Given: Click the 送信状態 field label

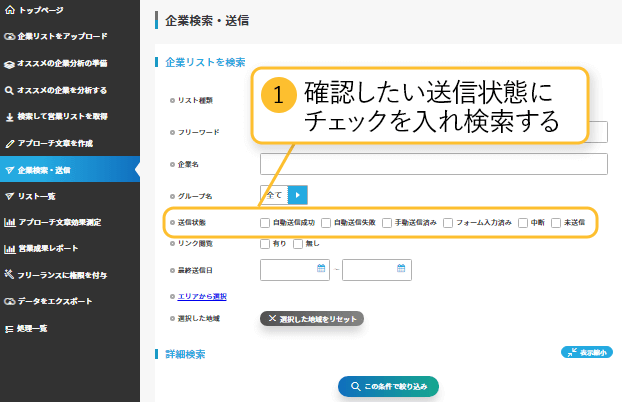Looking at the screenshot, I should [192, 223].
